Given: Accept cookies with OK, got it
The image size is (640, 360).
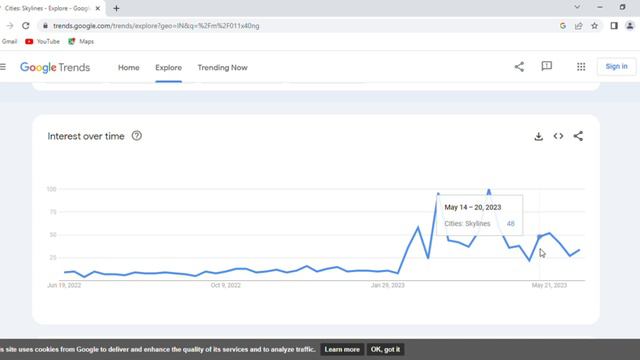Looking at the screenshot, I should tap(385, 349).
